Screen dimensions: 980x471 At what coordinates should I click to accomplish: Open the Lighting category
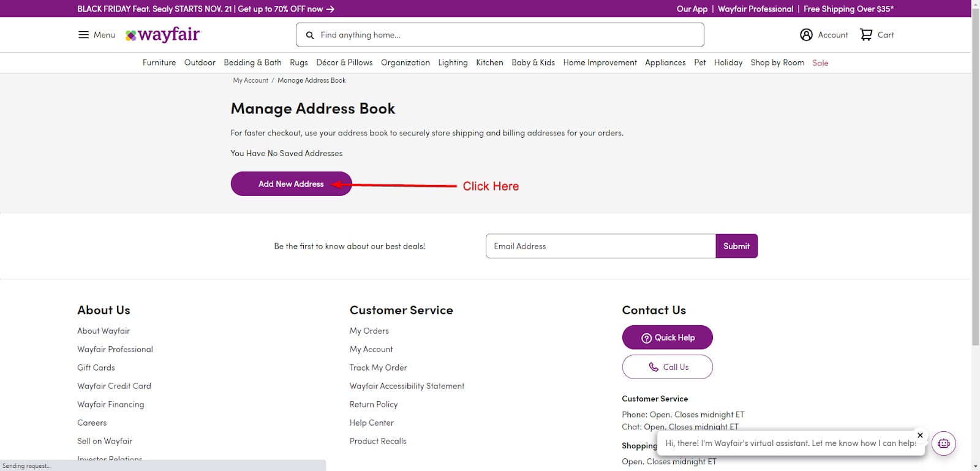(x=453, y=62)
